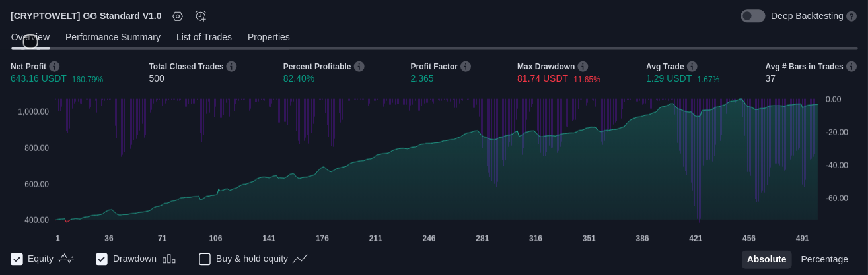This screenshot has width=868, height=275.
Task: Click the Profit Factor info icon
Action: click(x=466, y=67)
